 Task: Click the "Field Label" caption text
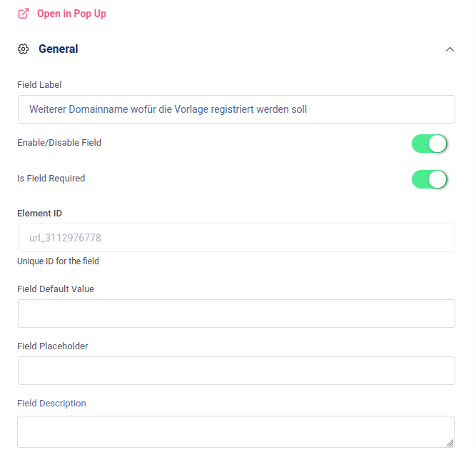(39, 85)
